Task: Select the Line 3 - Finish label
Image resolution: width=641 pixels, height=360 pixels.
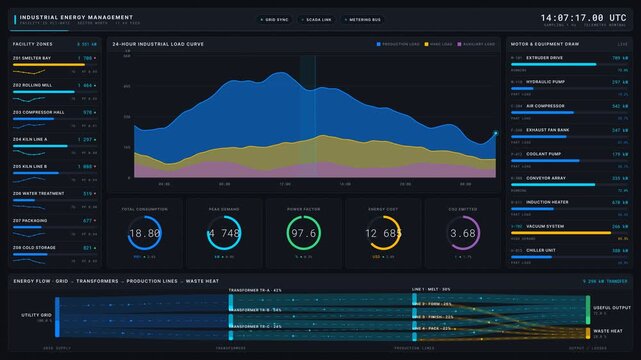Action: (433, 317)
